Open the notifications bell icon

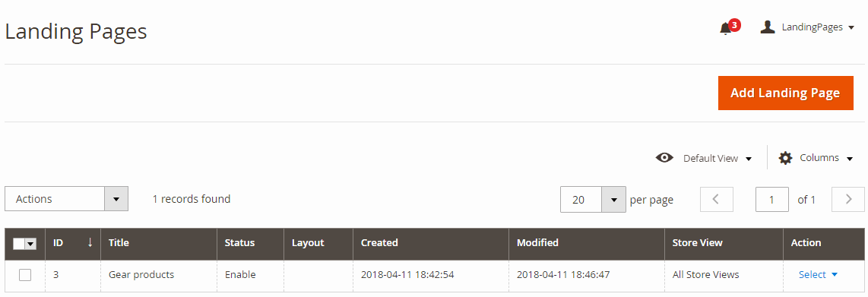(x=725, y=29)
